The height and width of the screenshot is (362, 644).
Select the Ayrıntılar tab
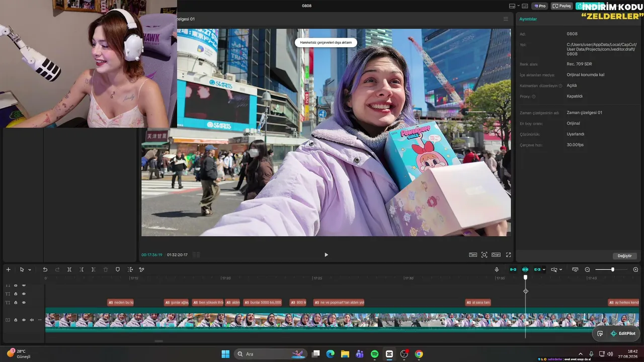(x=528, y=19)
